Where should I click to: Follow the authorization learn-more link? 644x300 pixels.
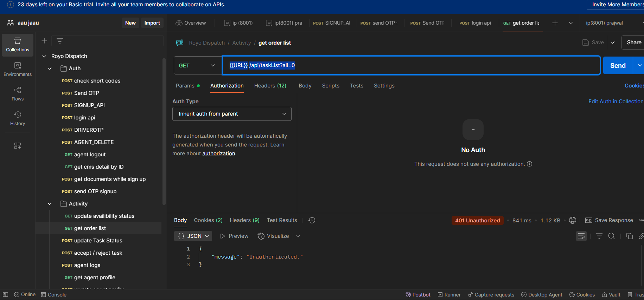tap(218, 154)
